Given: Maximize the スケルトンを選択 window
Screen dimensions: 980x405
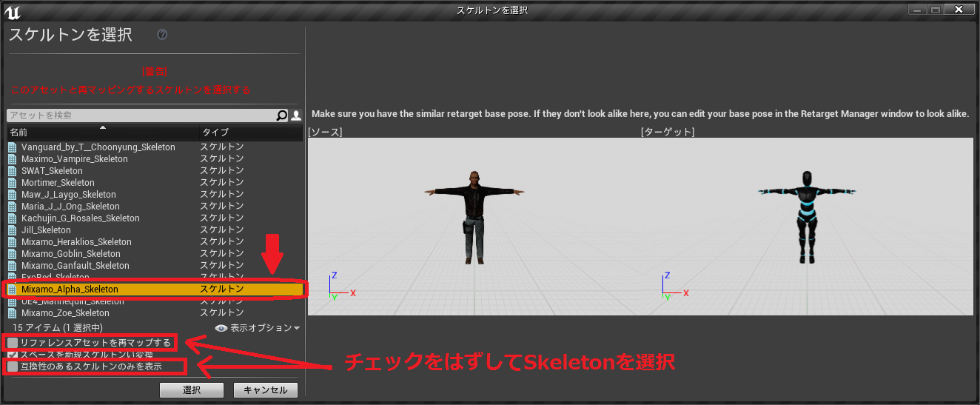Looking at the screenshot, I should [x=936, y=10].
